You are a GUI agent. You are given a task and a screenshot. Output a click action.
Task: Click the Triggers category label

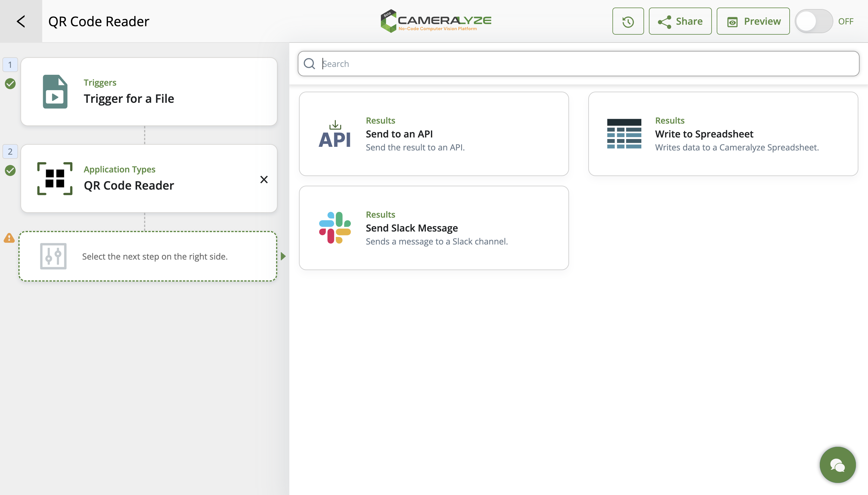coord(100,83)
